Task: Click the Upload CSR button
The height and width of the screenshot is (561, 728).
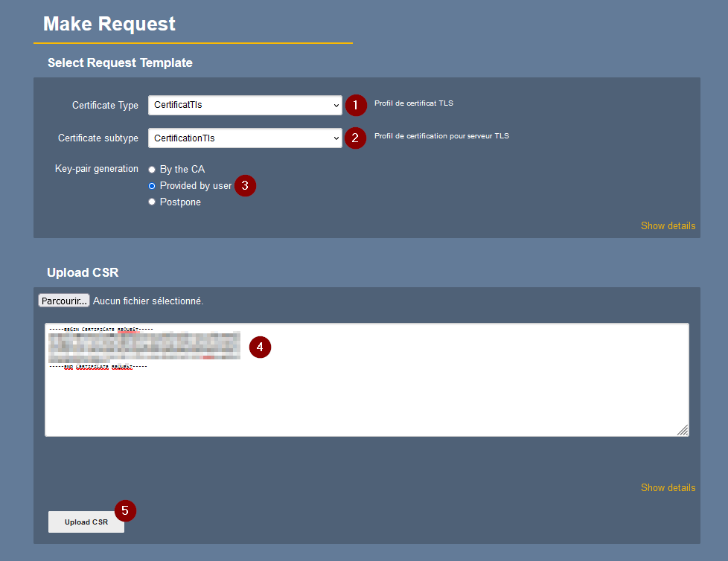Action: [86, 522]
